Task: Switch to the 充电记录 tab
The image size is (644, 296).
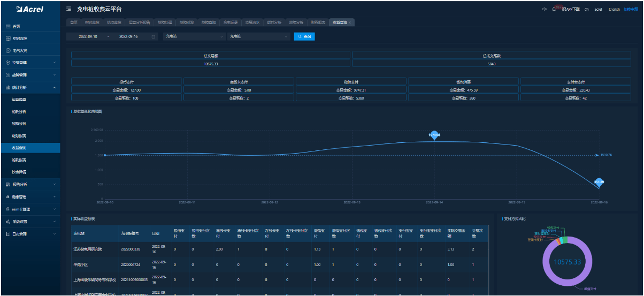Action: click(231, 22)
